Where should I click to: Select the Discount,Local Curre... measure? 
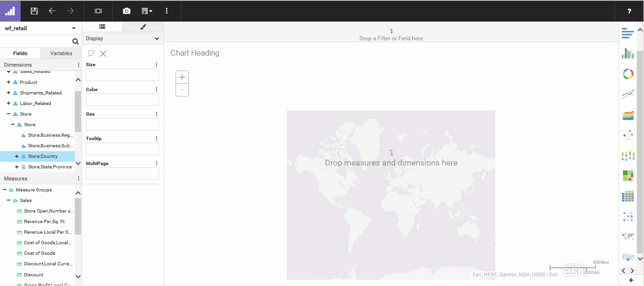[x=48, y=264]
